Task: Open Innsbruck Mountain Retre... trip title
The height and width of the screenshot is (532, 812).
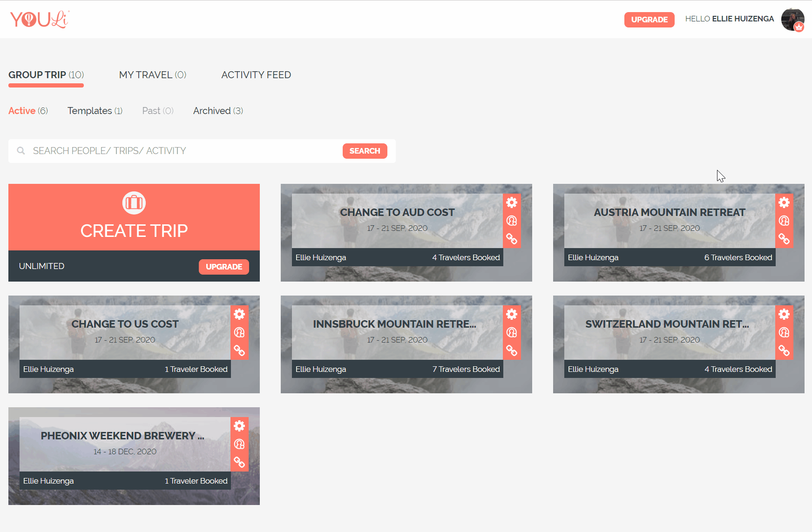Action: point(395,324)
